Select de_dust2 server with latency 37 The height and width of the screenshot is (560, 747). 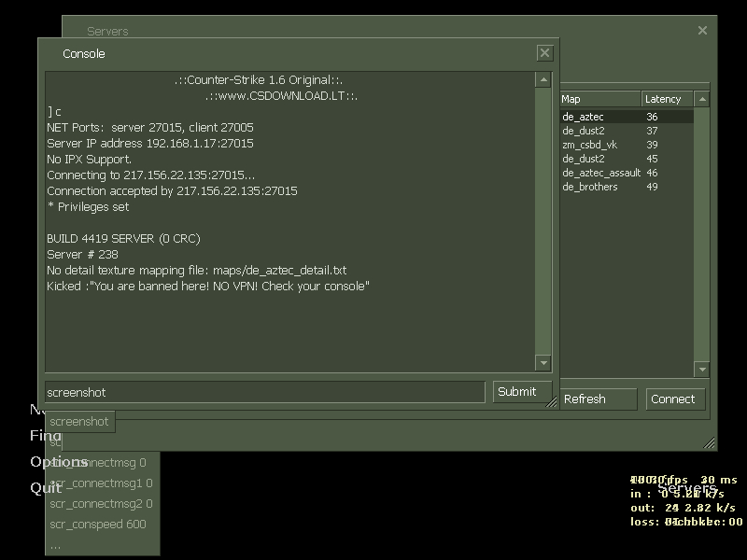pyautogui.click(x=627, y=131)
